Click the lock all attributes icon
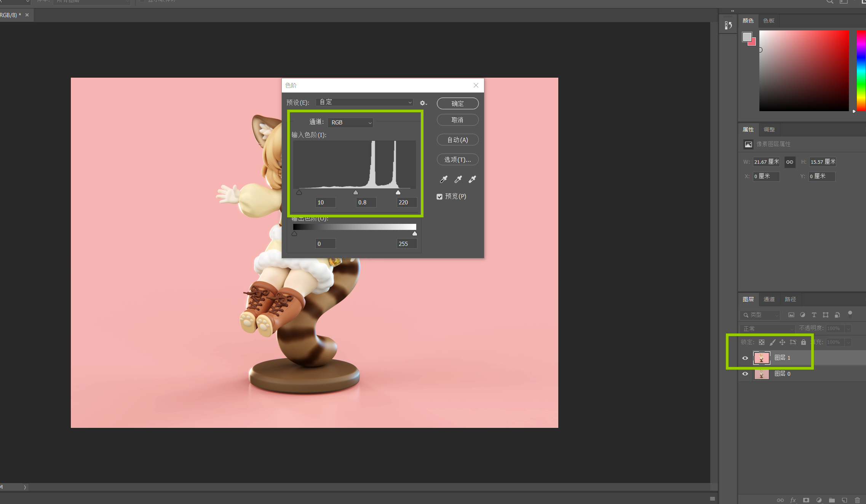This screenshot has height=504, width=866. point(804,342)
